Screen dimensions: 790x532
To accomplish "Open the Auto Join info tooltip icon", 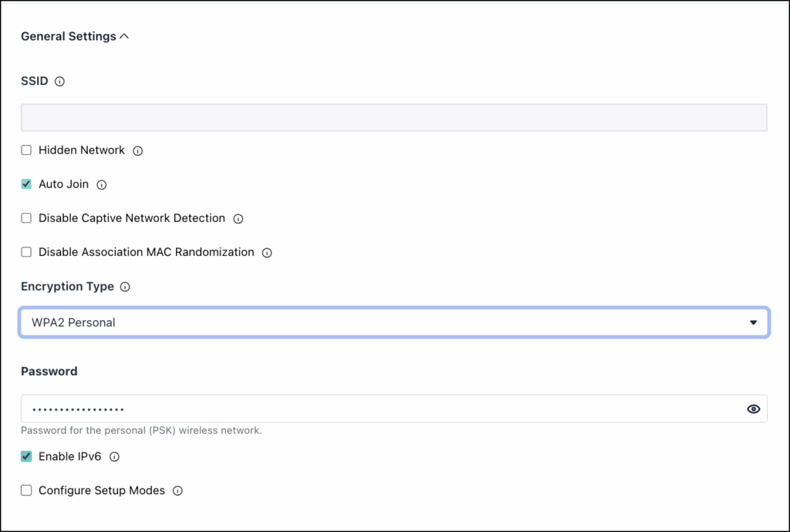I will point(102,185).
